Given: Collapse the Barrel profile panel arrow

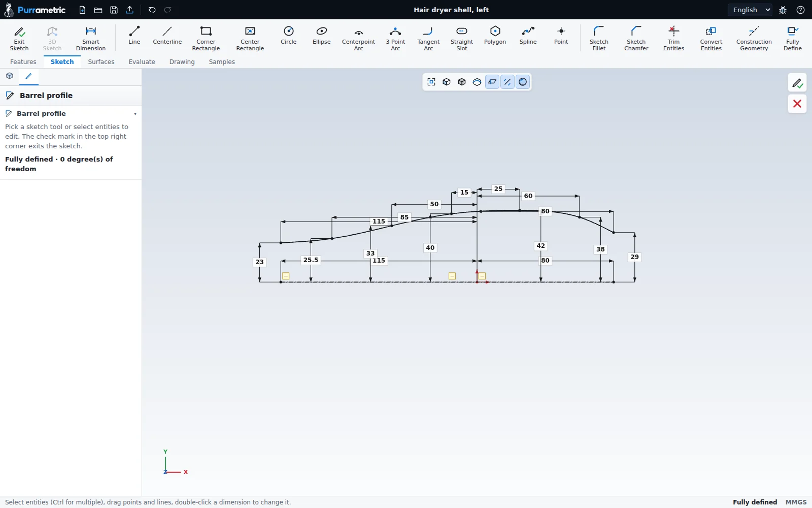Looking at the screenshot, I should click(x=135, y=114).
